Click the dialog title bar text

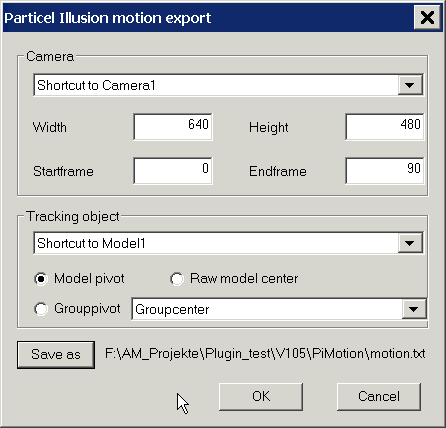coord(108,18)
